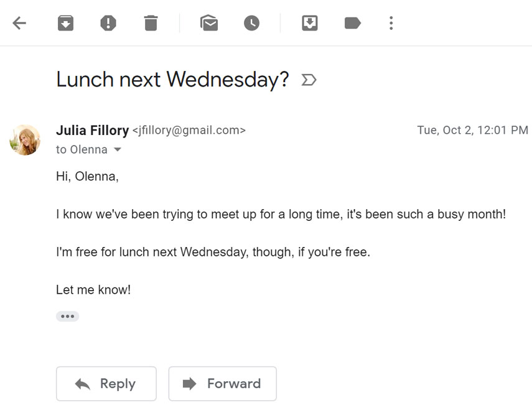Expand recipient details arrow next to Olenna

[x=117, y=150]
